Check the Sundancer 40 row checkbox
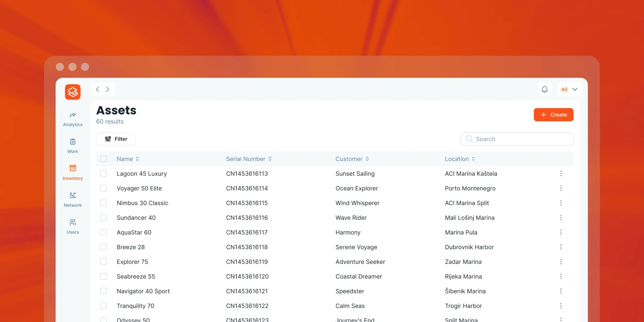The height and width of the screenshot is (322, 644). 104,217
